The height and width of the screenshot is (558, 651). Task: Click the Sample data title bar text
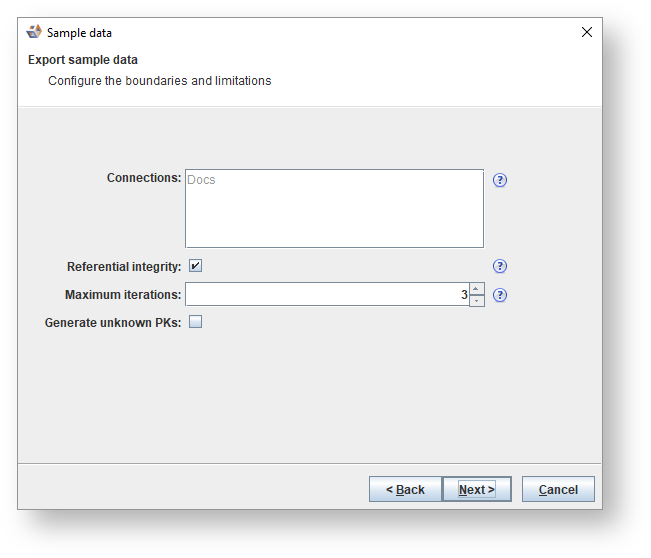(x=79, y=33)
